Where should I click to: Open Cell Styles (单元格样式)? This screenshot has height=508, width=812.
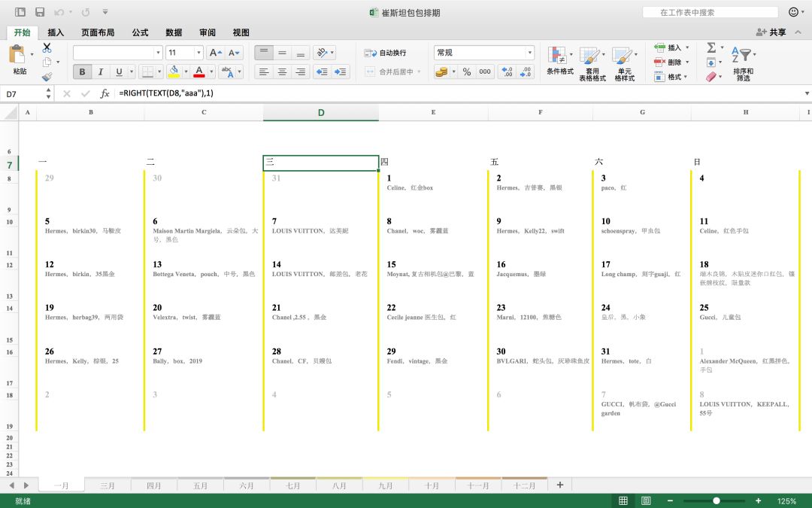pos(625,64)
